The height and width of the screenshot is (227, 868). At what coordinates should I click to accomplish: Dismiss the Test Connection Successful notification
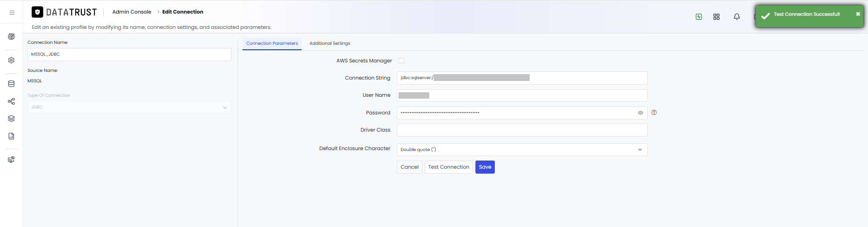tap(858, 14)
